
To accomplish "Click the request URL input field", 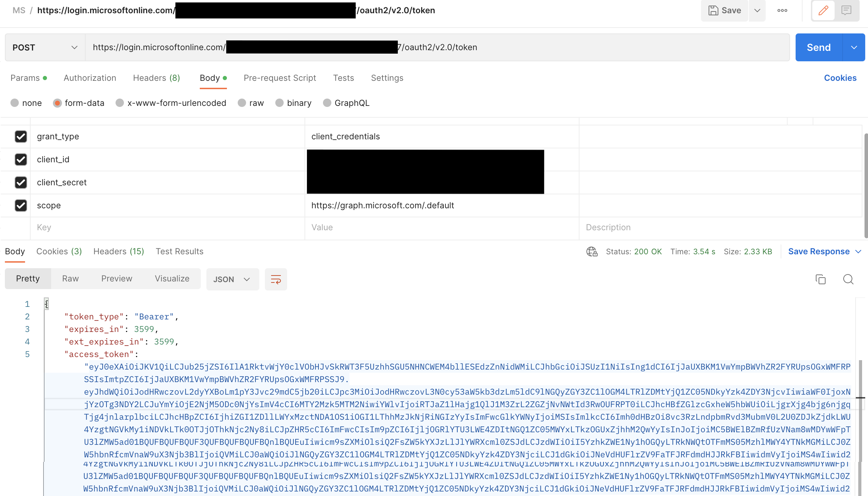I will click(x=437, y=47).
